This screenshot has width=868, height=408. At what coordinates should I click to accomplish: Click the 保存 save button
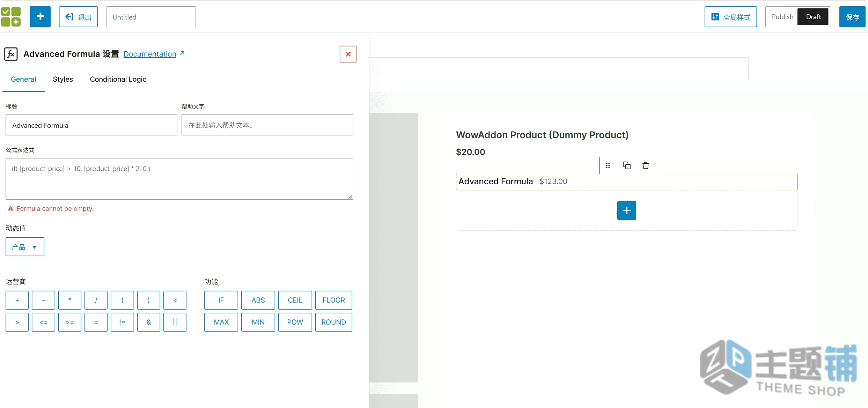tap(852, 17)
